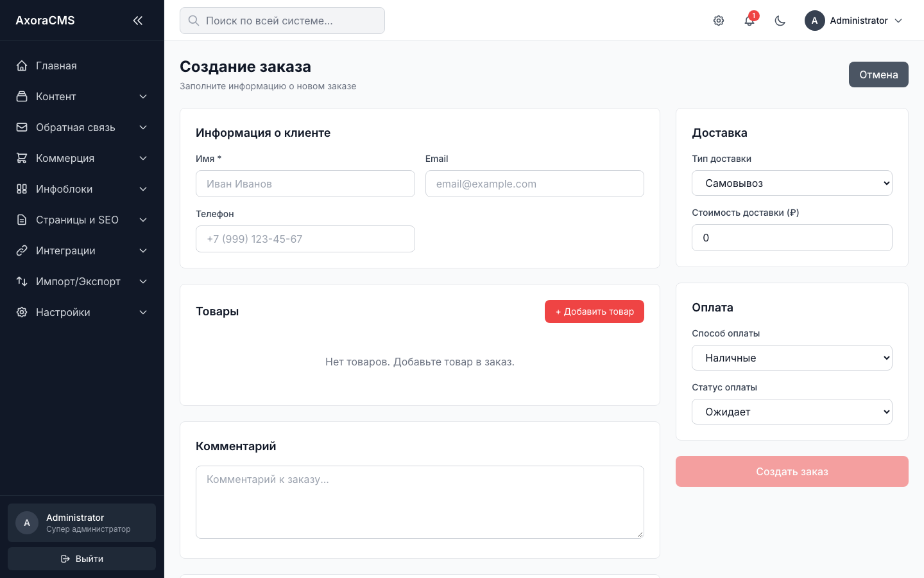Expand Страницы и SEO chevron
This screenshot has height=578, width=924.
[x=143, y=220]
